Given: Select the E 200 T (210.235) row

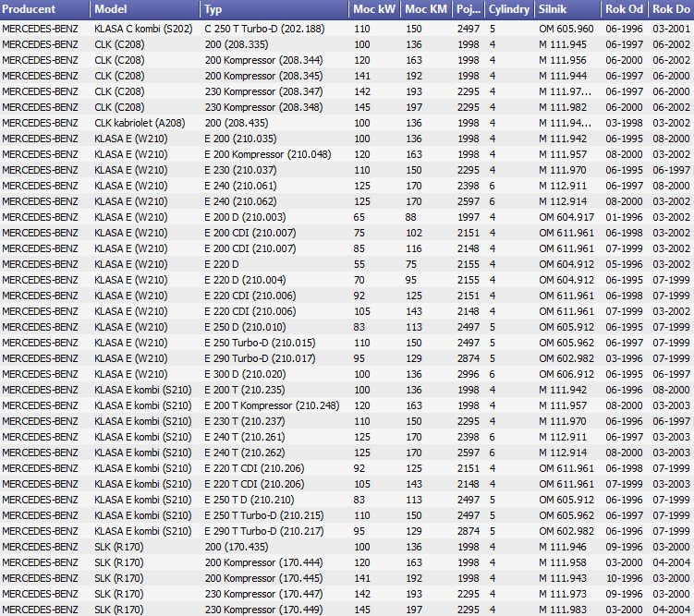Looking at the screenshot, I should click(347, 390).
